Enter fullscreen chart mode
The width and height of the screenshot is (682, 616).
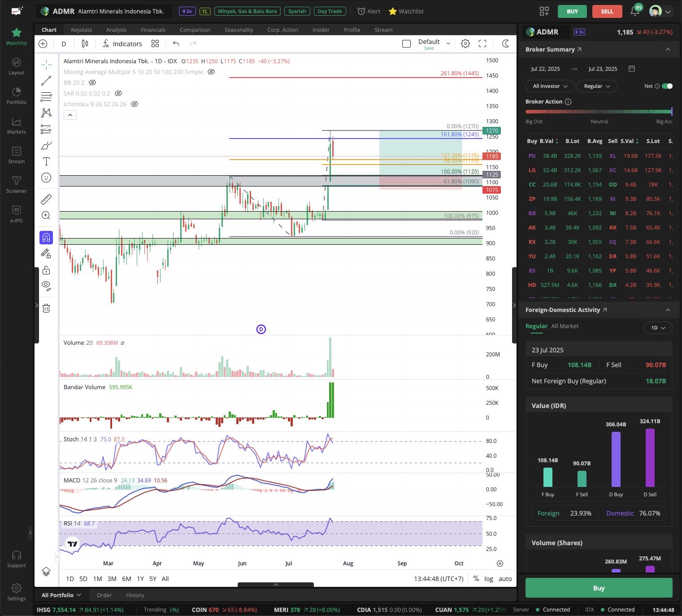click(482, 43)
